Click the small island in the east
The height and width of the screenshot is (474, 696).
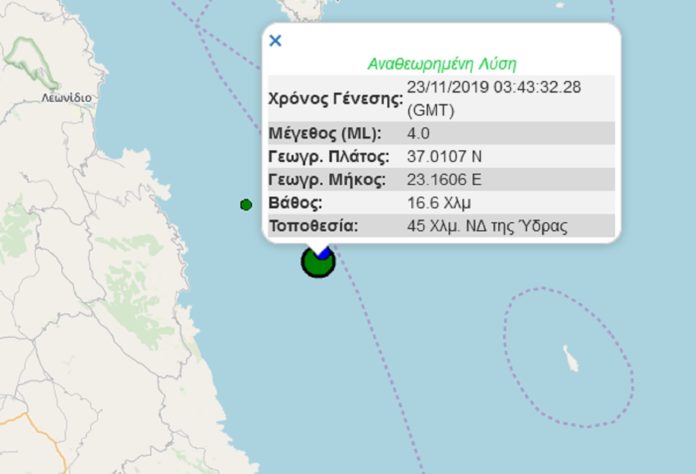point(570,358)
